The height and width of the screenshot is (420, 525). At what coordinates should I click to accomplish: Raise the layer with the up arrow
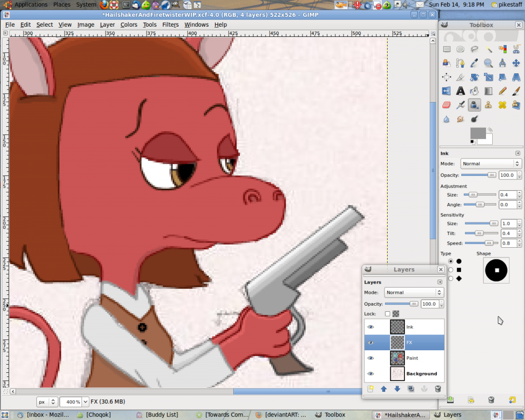pyautogui.click(x=383, y=389)
